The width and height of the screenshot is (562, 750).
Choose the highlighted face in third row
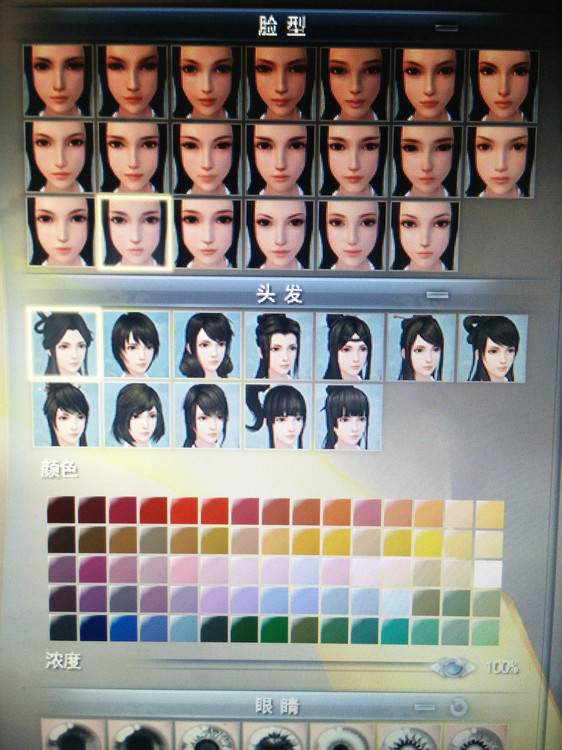[134, 232]
